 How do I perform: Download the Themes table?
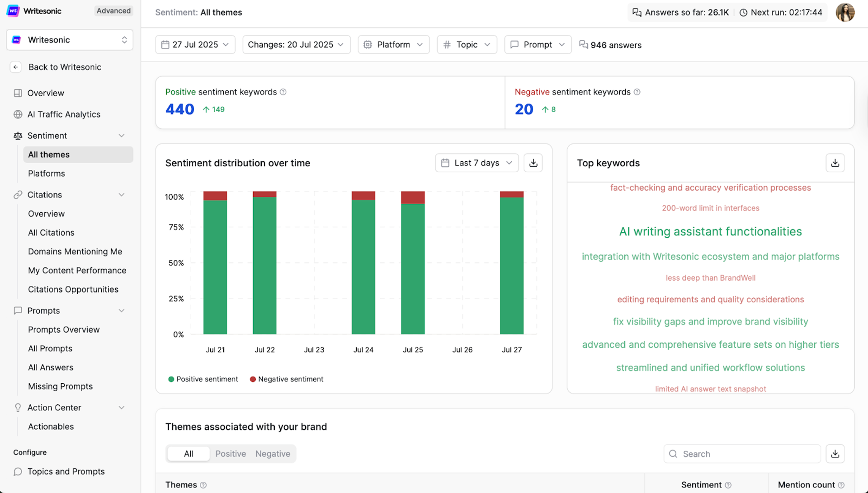(x=835, y=454)
